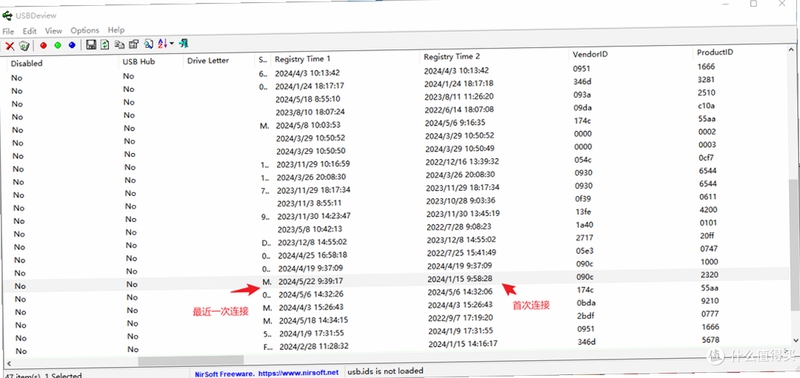This screenshot has height=378, width=800.
Task: Click the horizontal scrollbar thumb at bottom
Action: click(191, 361)
